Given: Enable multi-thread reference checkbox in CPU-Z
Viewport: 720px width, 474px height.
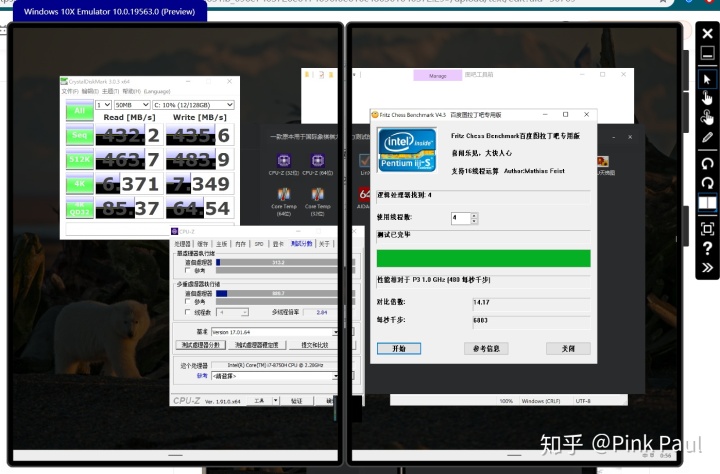Looking at the screenshot, I should [x=187, y=301].
